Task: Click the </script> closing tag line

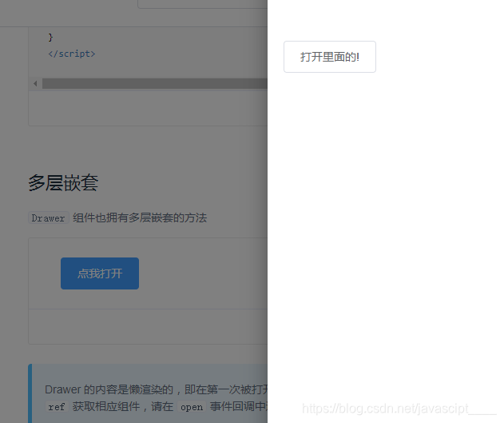Action: [72, 54]
